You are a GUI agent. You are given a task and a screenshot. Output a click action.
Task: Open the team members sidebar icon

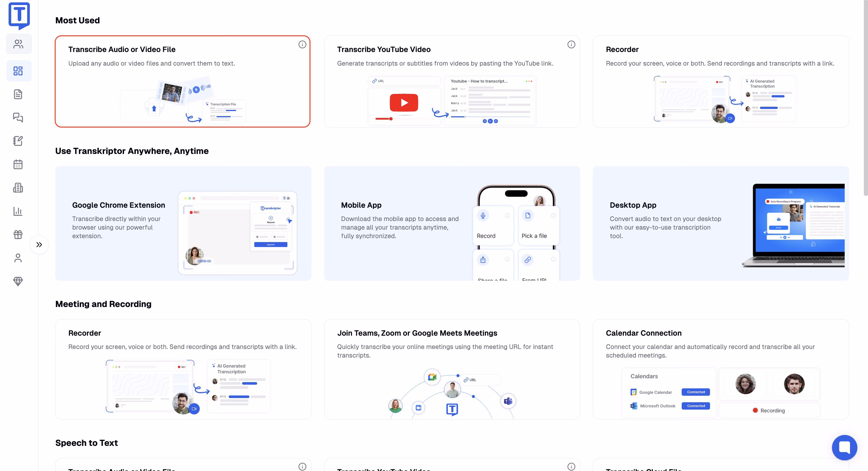click(19, 44)
